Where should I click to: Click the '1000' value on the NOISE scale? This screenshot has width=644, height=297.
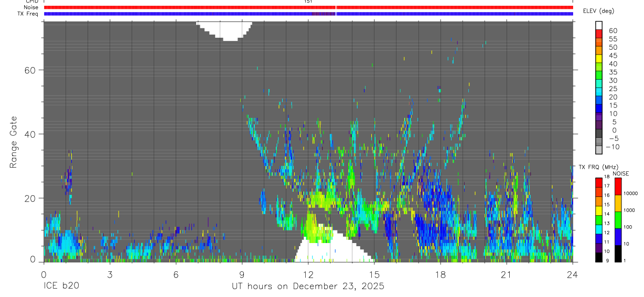tap(629, 210)
